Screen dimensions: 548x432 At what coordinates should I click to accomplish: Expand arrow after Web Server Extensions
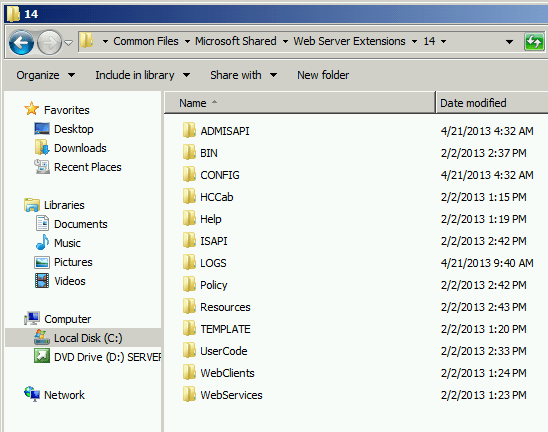pos(414,42)
